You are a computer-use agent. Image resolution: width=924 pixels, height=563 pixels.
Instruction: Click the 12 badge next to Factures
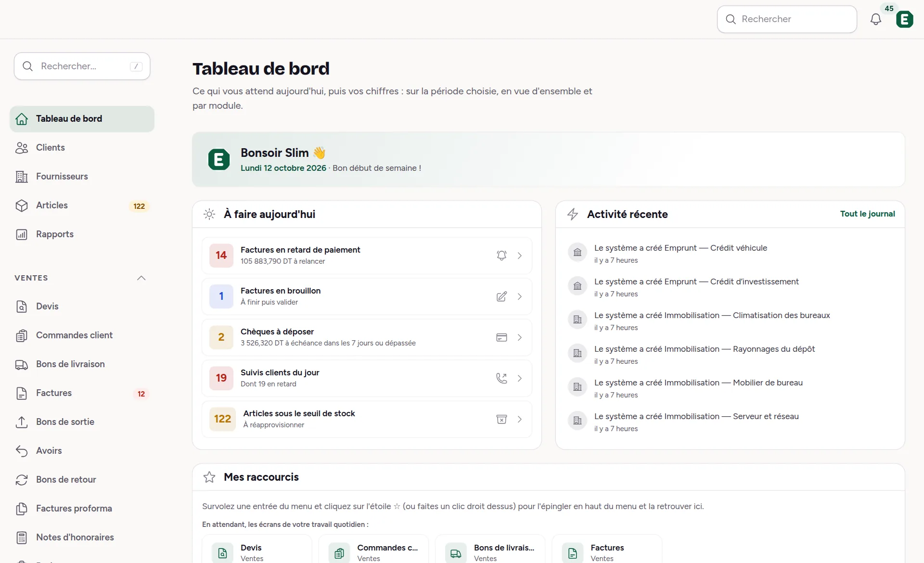coord(141,394)
